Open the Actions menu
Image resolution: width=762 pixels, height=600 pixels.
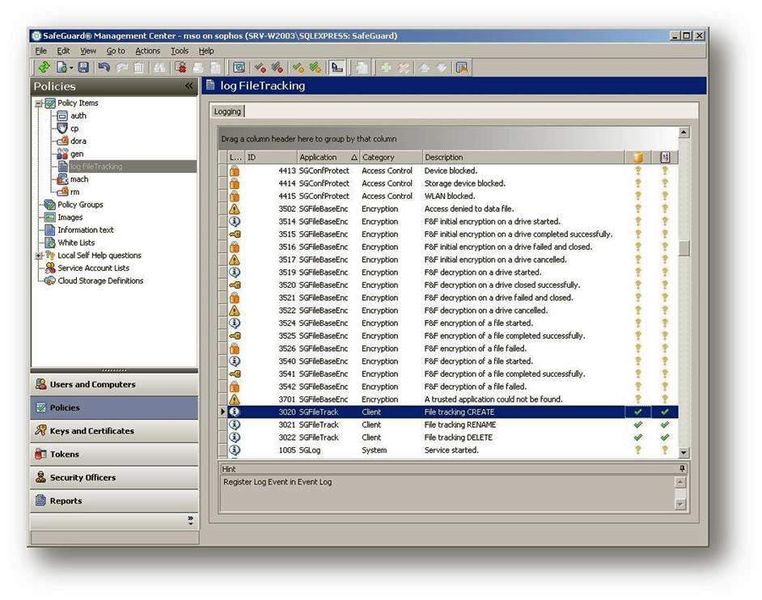[147, 51]
